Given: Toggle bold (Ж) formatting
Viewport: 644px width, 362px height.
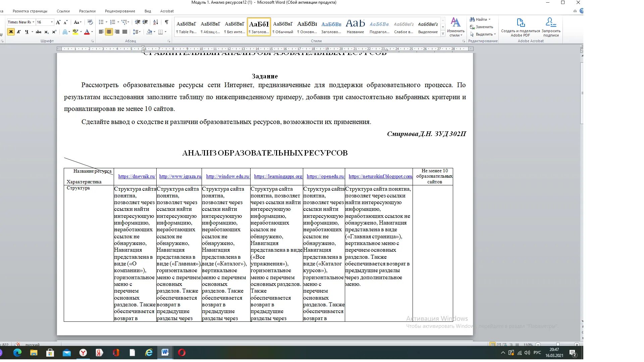Looking at the screenshot, I should pos(11,32).
